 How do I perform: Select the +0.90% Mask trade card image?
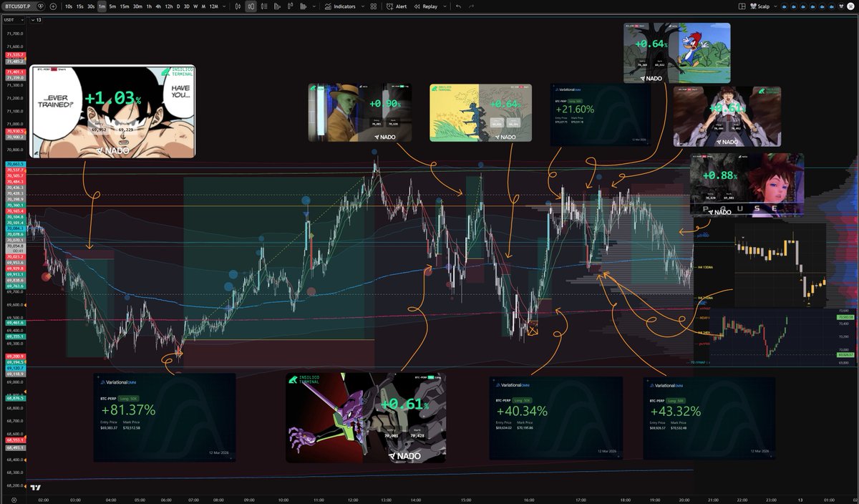(360, 112)
